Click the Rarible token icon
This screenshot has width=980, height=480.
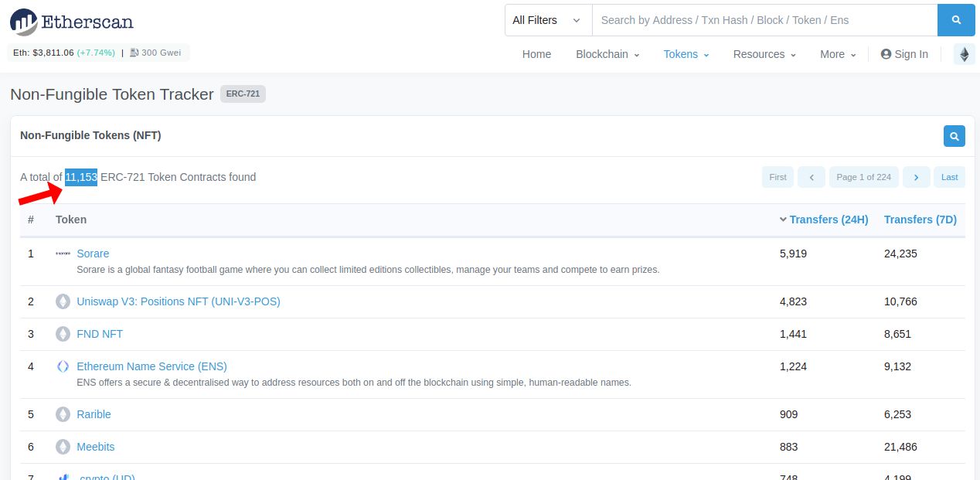[63, 414]
